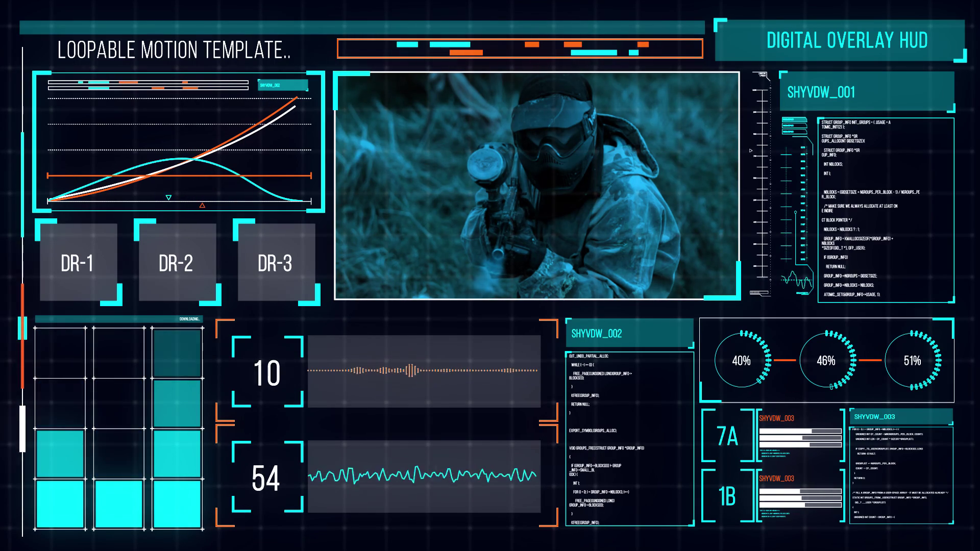Click the 7A bracket label
Screen dimensions: 980x551
(x=728, y=436)
